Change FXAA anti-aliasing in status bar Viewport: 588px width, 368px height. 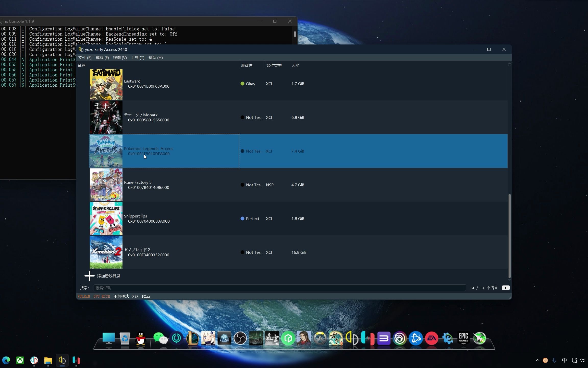[146, 296]
